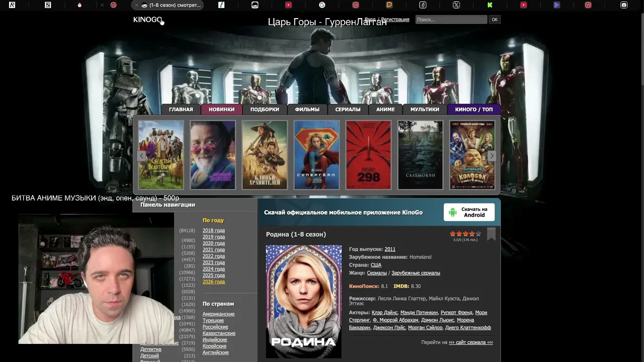Filter by 2024 года link
The height and width of the screenshot is (362, 644).
click(x=214, y=269)
